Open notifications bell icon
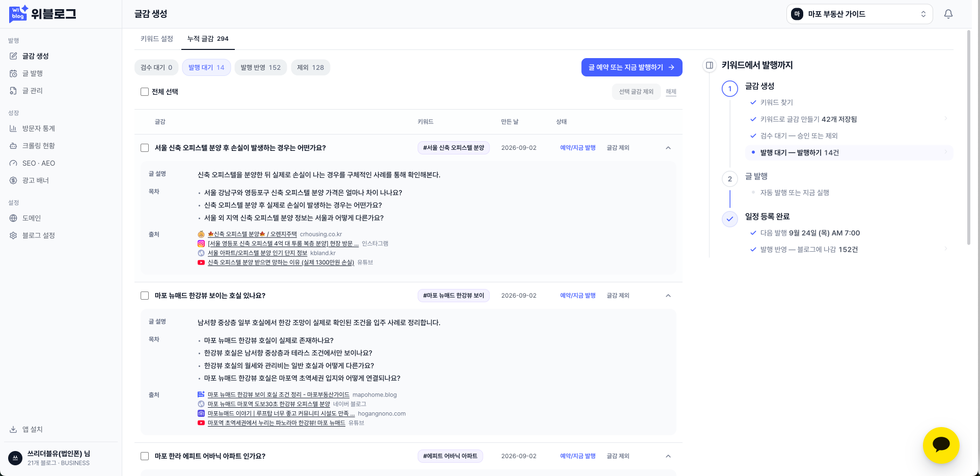Viewport: 980px width, 476px height. tap(948, 14)
